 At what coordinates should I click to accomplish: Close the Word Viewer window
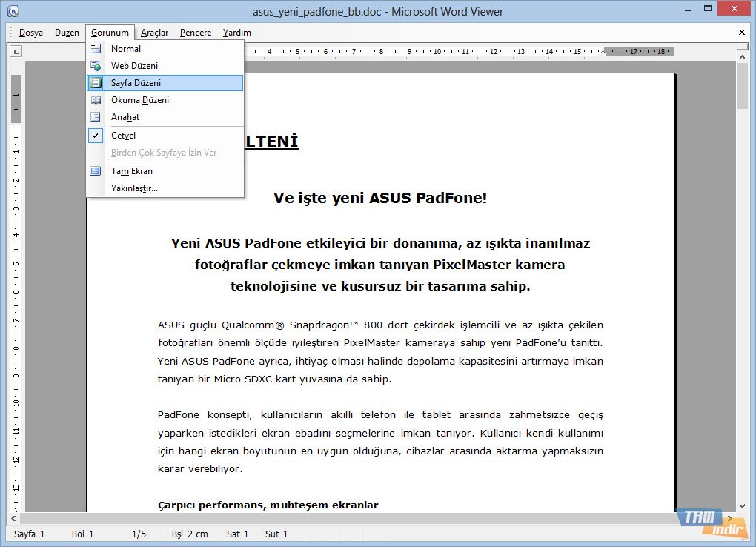point(735,9)
